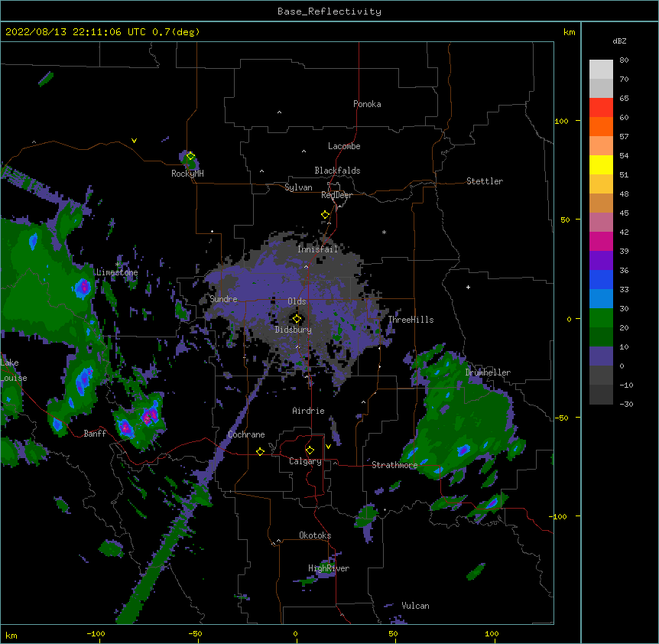Viewport: 659px width, 644px height.
Task: Select the yellow diamond marker below Cochrane label
Action: (260, 451)
